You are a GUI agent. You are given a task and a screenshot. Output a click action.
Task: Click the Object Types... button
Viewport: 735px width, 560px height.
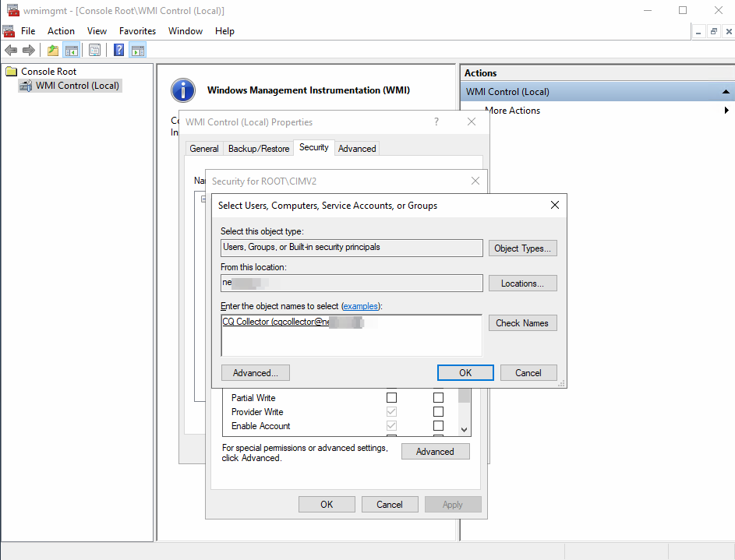[523, 248]
